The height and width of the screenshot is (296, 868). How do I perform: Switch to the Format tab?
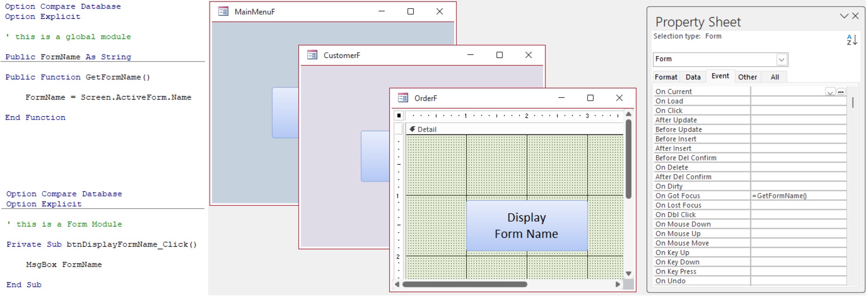[x=666, y=77]
